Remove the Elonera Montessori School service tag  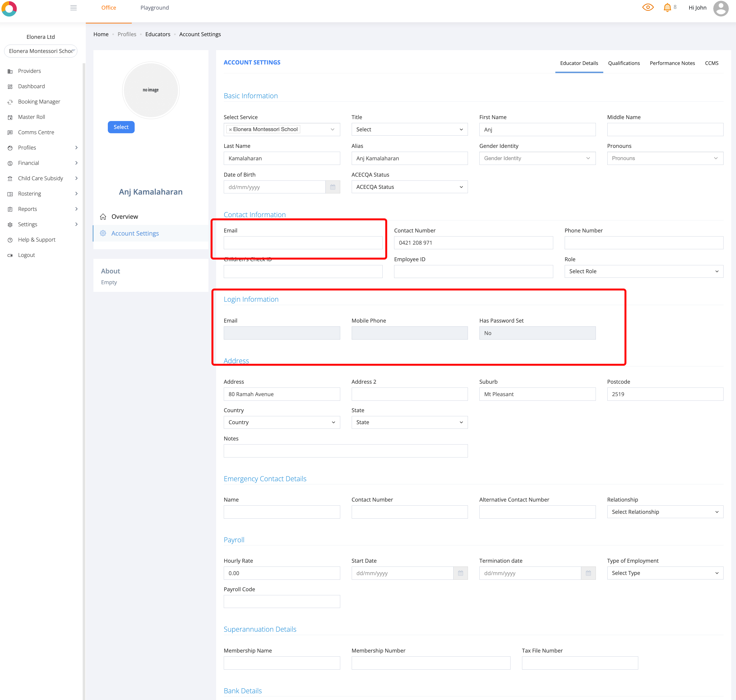click(230, 129)
